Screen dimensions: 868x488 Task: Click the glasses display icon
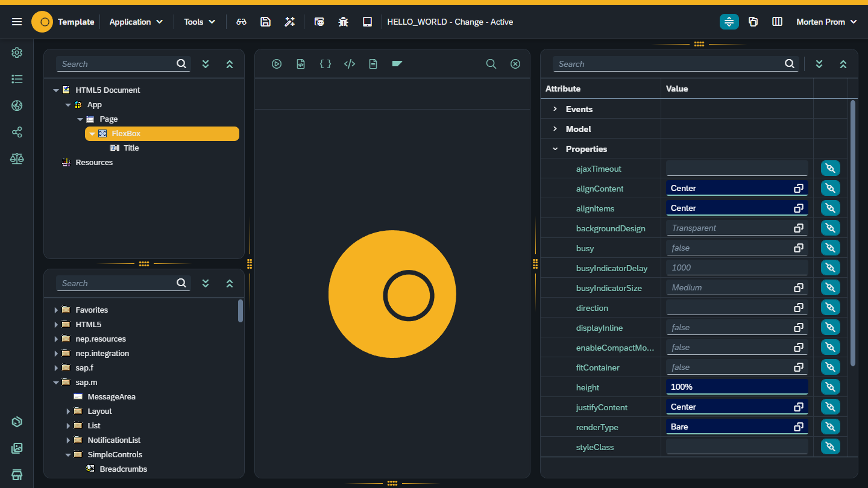[242, 22]
